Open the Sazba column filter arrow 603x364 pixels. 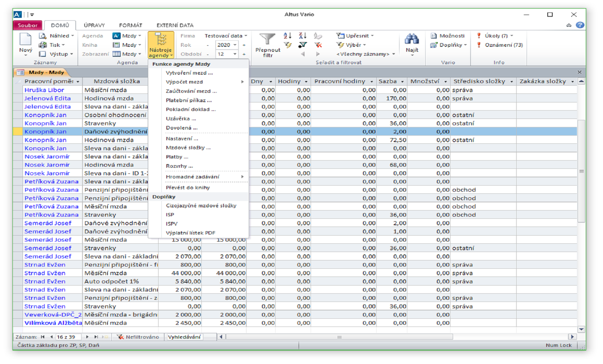point(402,82)
